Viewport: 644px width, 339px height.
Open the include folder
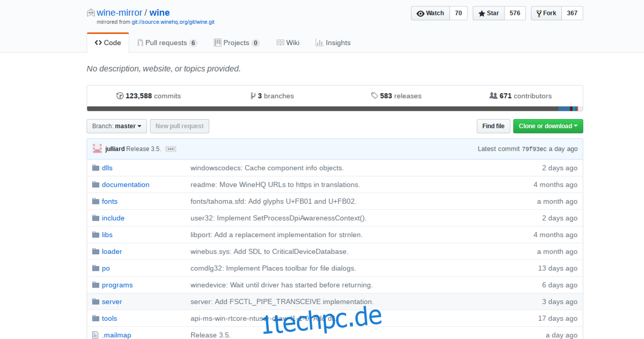[x=113, y=218]
